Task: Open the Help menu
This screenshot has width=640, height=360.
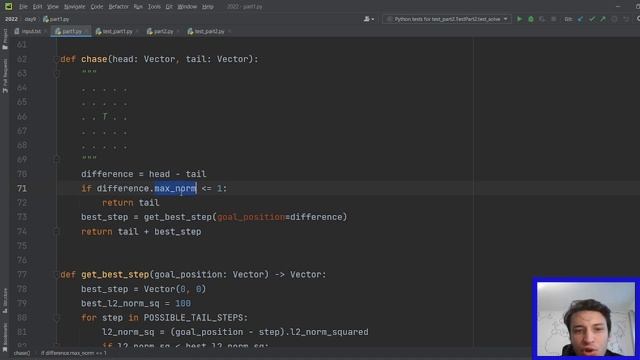Action: click(x=207, y=7)
